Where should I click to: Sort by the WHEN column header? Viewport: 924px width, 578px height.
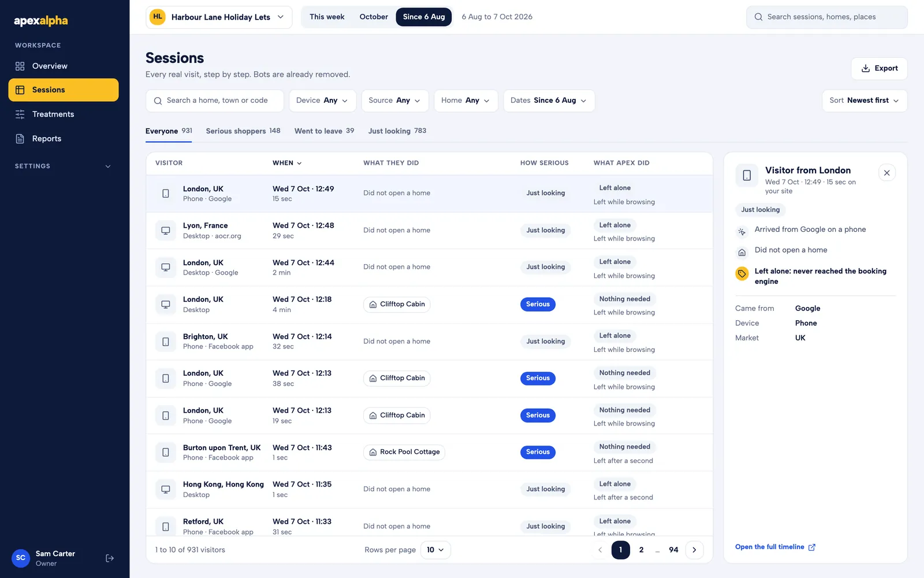pyautogui.click(x=287, y=163)
